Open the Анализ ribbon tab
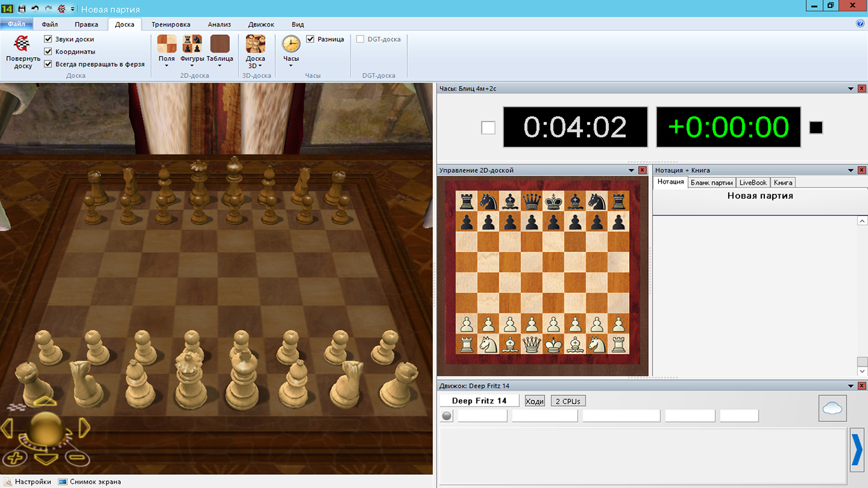Image resolution: width=868 pixels, height=488 pixels. tap(219, 24)
